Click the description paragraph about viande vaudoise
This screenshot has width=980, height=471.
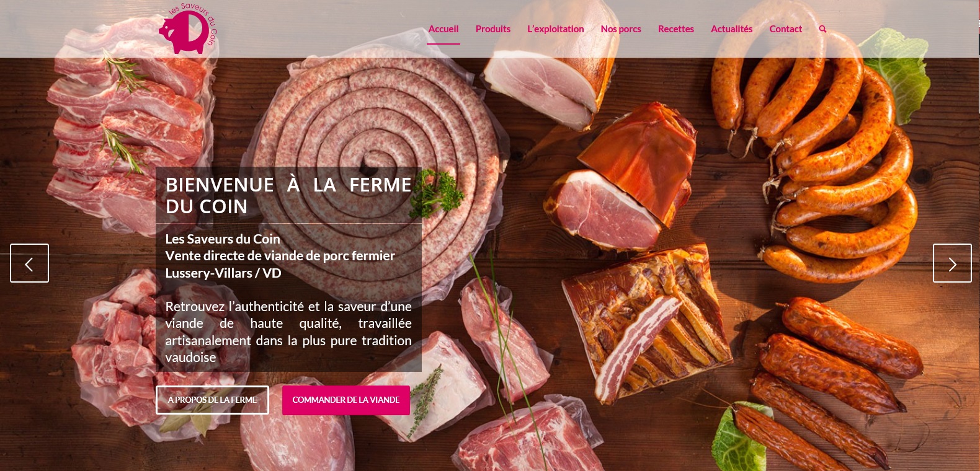[x=288, y=332]
